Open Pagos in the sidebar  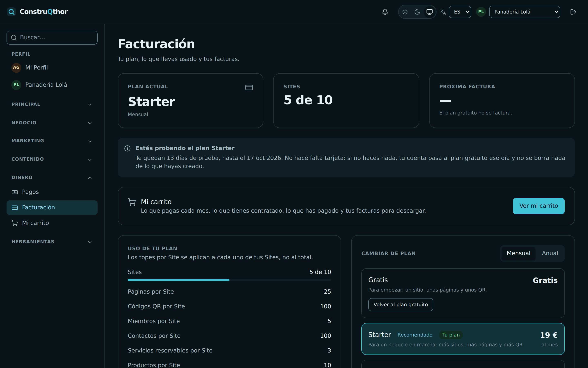[52, 192]
